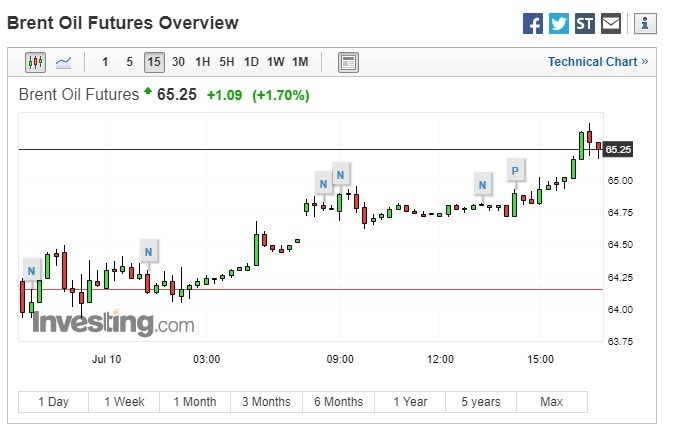Click the (+1.70%) percentage change
Image resolution: width=675 pixels, height=437 pixels.
[281, 95]
